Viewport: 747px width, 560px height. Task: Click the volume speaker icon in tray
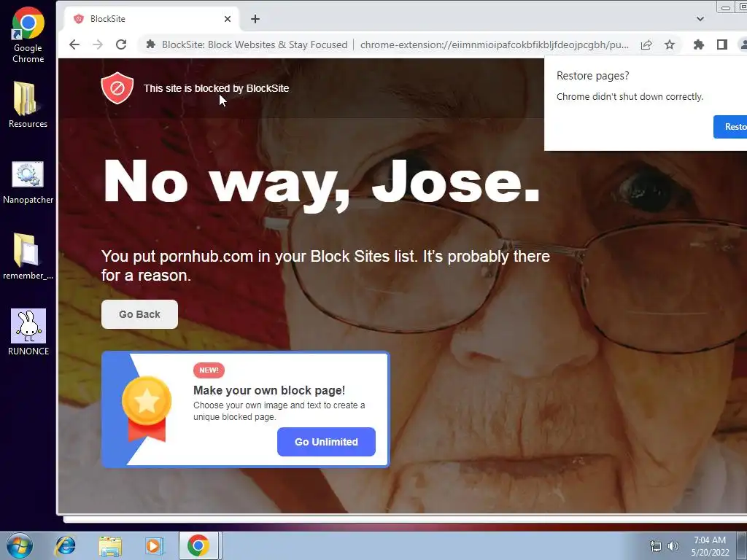click(673, 546)
